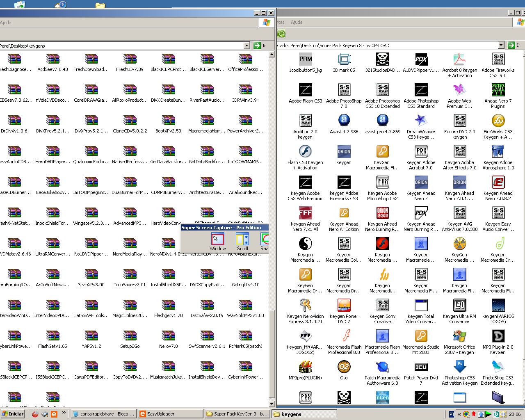Select DreamWeaver CS3 Keygen star icon
Viewport: 525px width, 420px height.
tap(421, 121)
